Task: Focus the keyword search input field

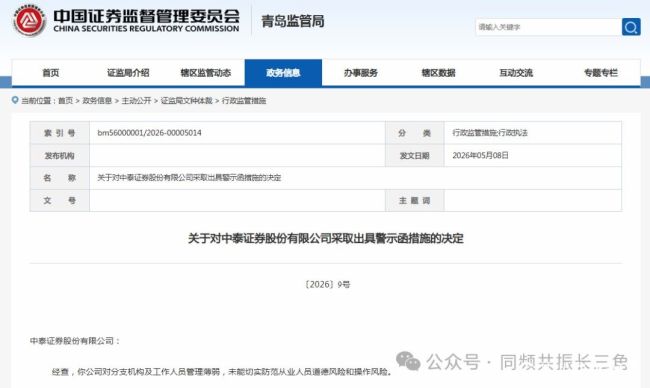Action: pyautogui.click(x=548, y=27)
